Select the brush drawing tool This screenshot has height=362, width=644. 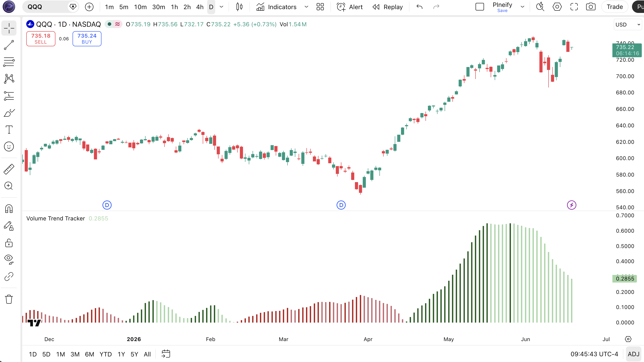pyautogui.click(x=9, y=113)
